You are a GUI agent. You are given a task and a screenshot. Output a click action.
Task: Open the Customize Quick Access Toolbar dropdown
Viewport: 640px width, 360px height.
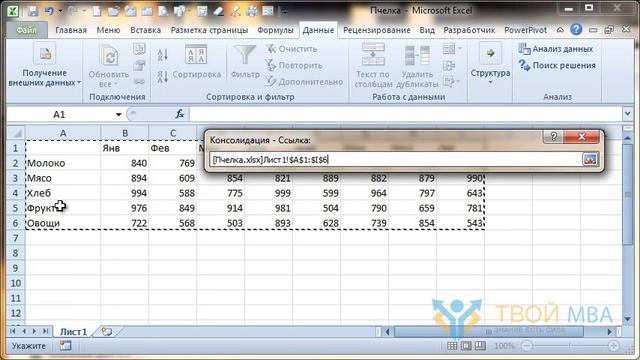coord(285,11)
